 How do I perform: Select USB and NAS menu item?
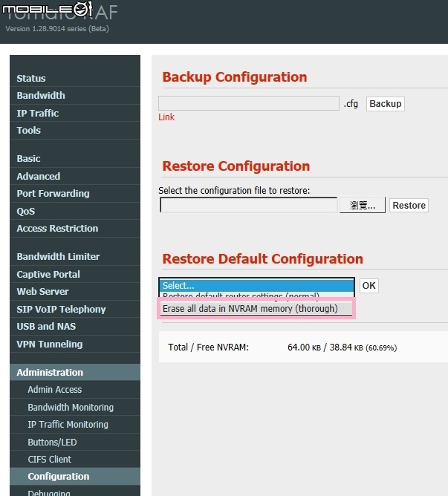(x=46, y=327)
